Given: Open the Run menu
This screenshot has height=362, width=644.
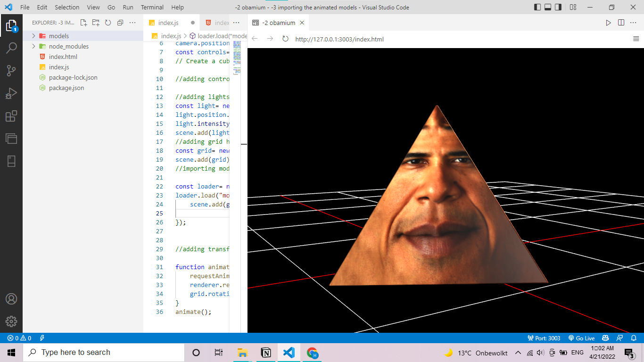Looking at the screenshot, I should tap(128, 7).
